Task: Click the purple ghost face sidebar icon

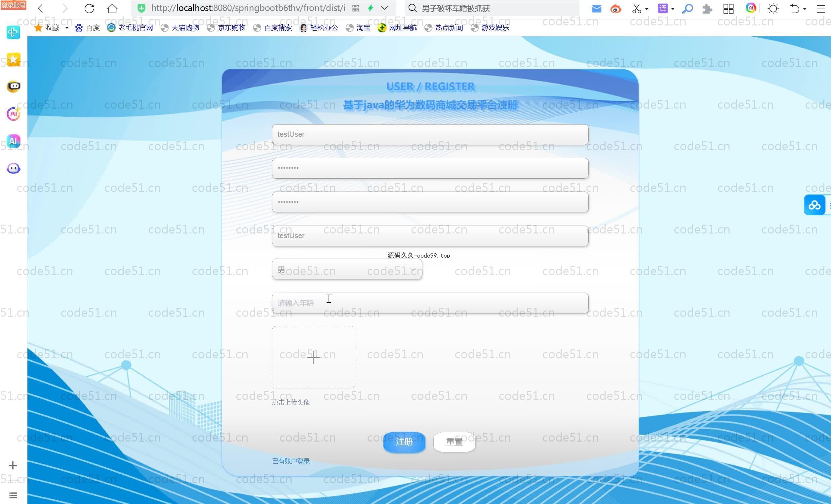Action: 14,168
